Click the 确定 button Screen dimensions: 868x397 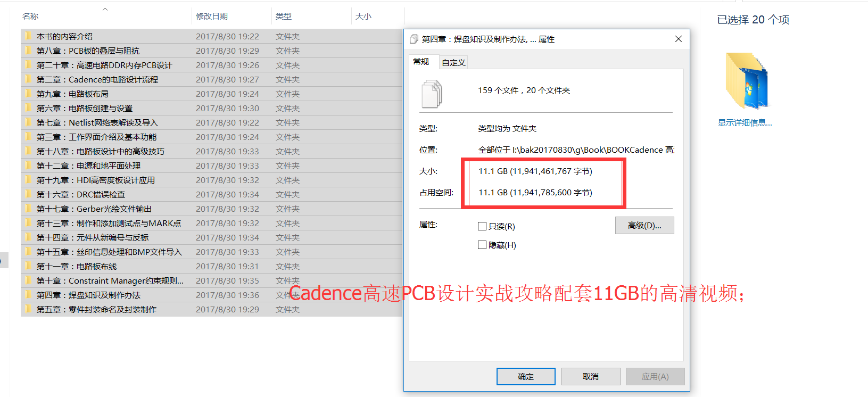[x=526, y=376]
